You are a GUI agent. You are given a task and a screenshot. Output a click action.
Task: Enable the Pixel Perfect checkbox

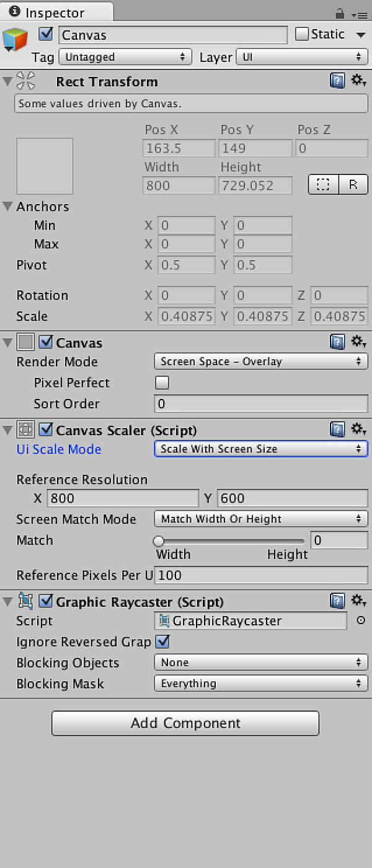[162, 383]
